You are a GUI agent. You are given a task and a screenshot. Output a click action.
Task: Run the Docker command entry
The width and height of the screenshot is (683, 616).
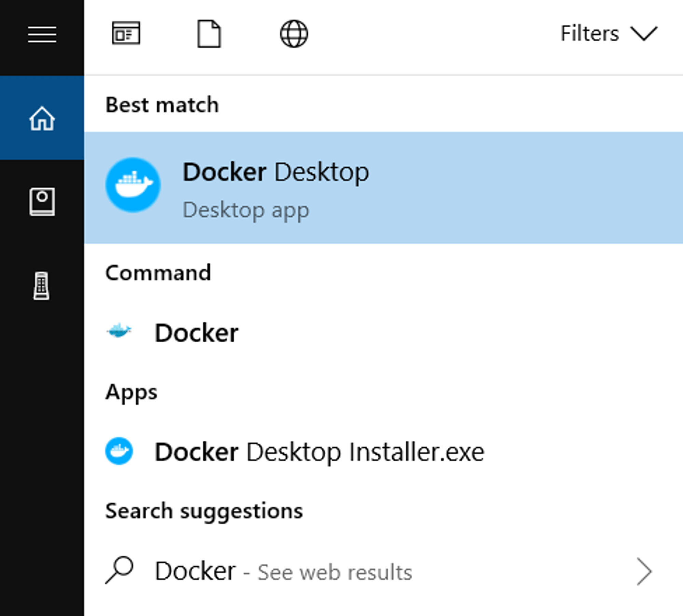[x=196, y=333]
